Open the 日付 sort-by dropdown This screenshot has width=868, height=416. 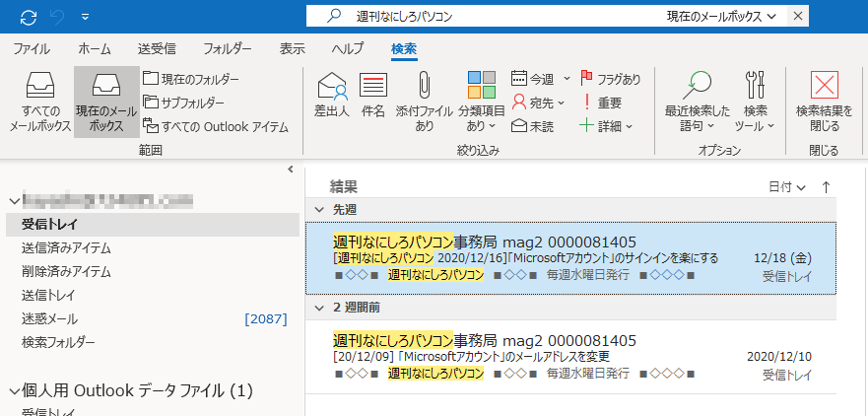pyautogui.click(x=786, y=187)
